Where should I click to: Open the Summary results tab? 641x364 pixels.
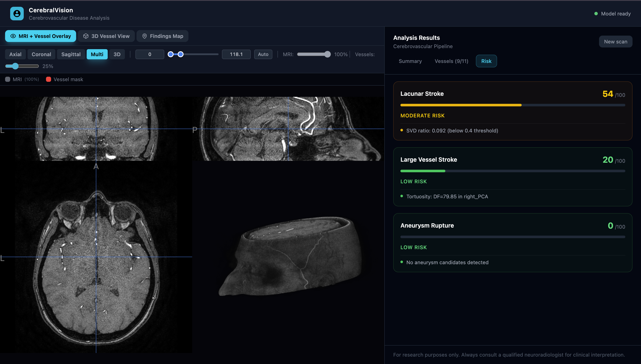point(410,61)
